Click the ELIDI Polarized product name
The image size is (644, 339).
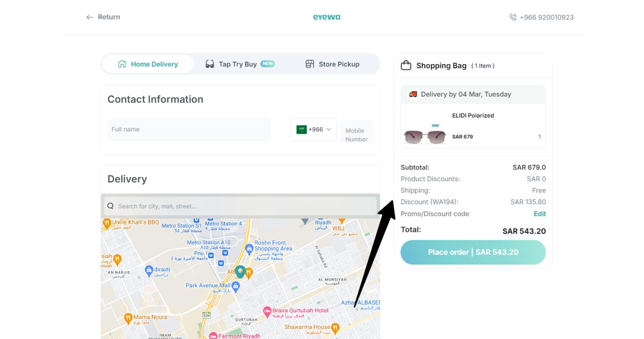click(x=473, y=115)
